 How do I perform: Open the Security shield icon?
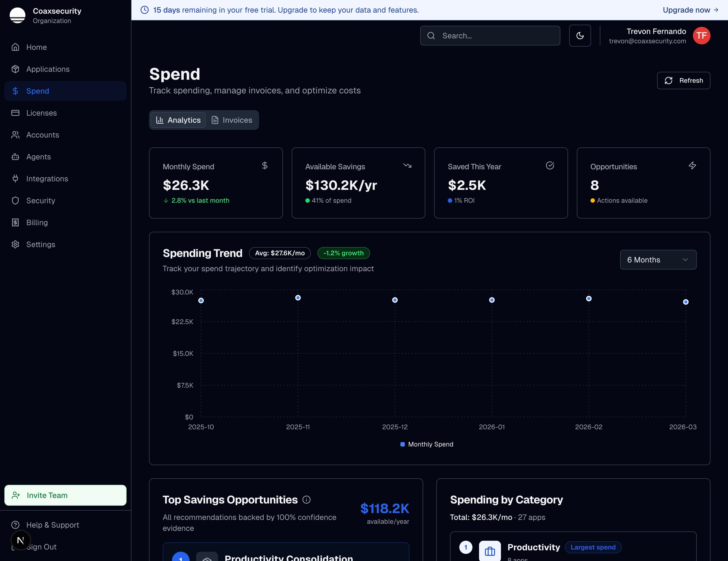(x=15, y=201)
